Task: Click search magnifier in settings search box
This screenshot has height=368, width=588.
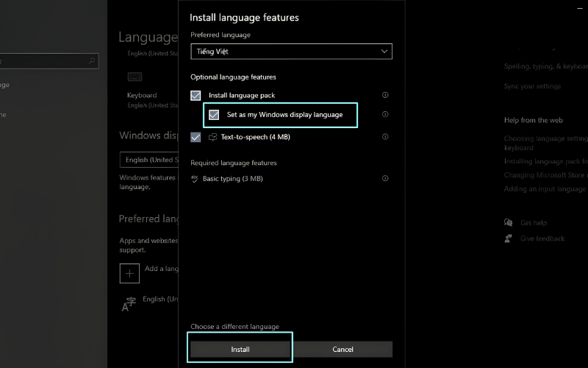Action: 91,61
